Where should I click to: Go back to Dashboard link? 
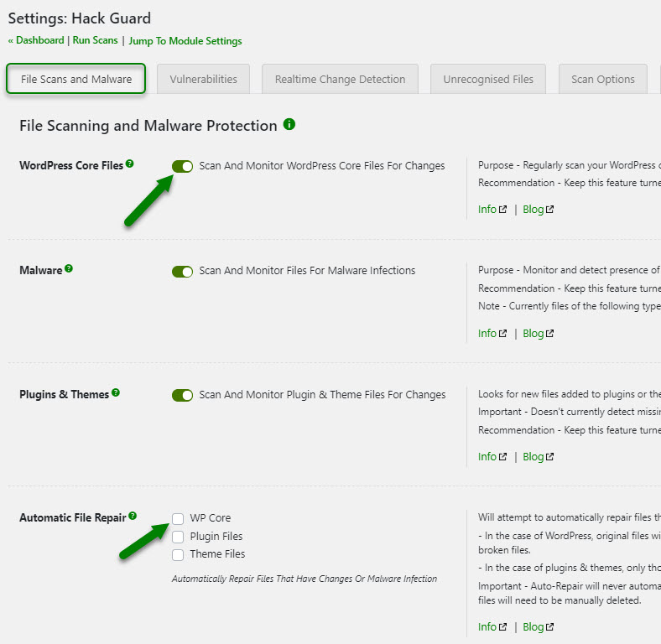[x=36, y=40]
